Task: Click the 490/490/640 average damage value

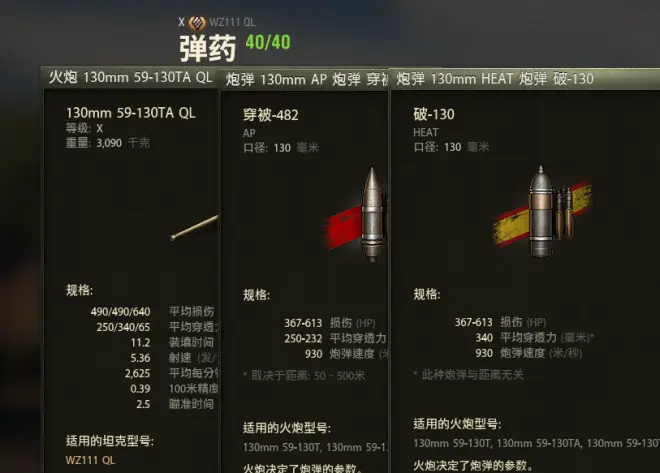Action: click(x=120, y=312)
